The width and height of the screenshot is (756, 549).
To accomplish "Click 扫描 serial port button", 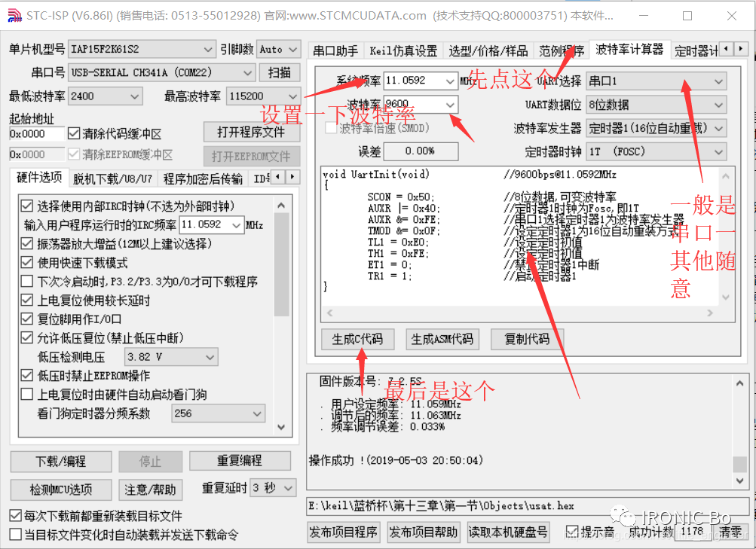I will coord(279,73).
